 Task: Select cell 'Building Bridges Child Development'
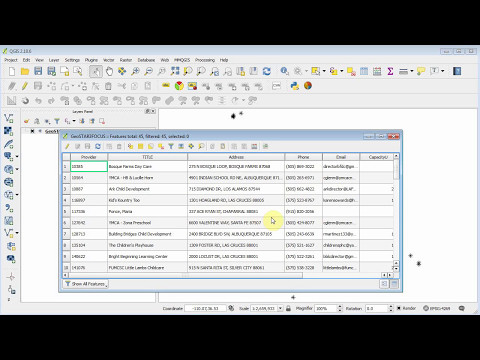[148, 234]
